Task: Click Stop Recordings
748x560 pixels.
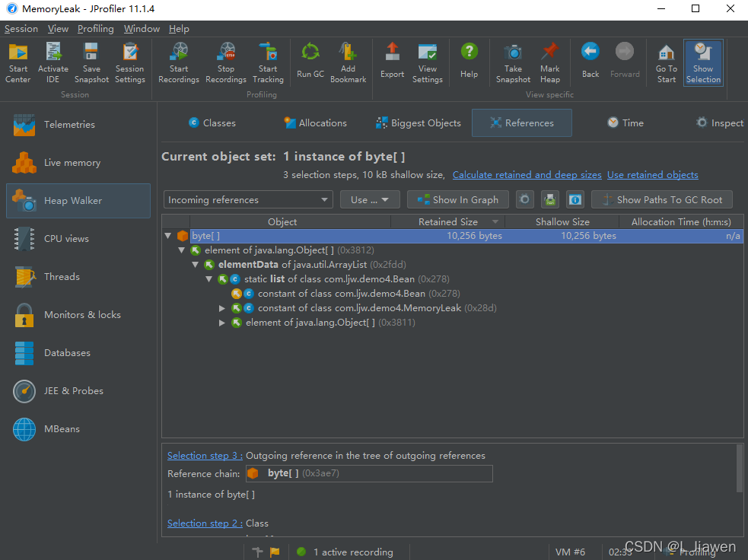Action: 226,63
